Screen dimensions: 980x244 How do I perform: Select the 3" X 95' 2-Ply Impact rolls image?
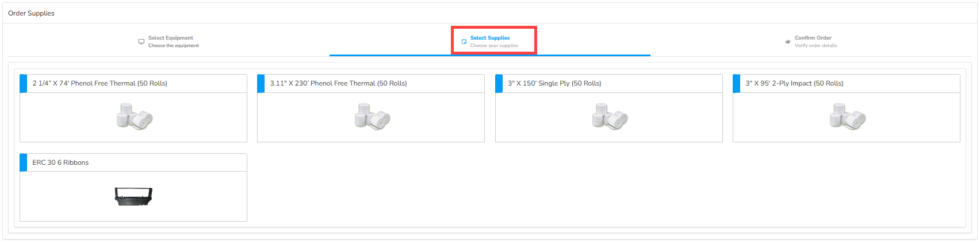pos(847,117)
